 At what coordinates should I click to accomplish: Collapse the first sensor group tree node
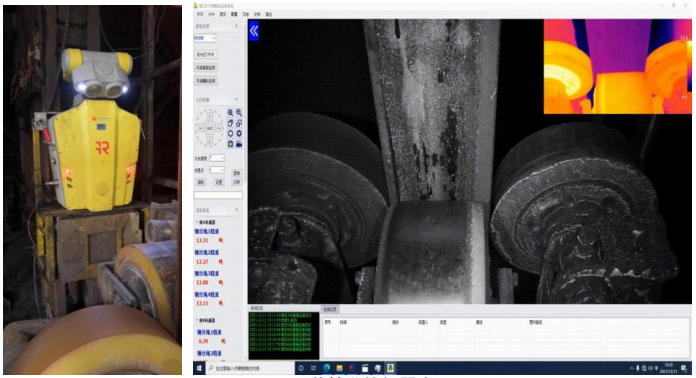(197, 222)
